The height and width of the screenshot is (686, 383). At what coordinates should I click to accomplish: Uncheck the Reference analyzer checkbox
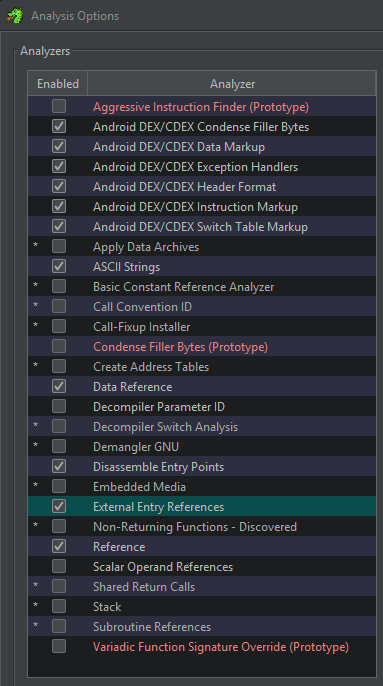[59, 546]
